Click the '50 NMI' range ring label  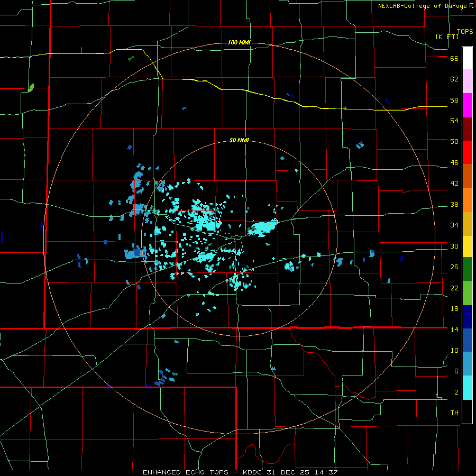(239, 140)
